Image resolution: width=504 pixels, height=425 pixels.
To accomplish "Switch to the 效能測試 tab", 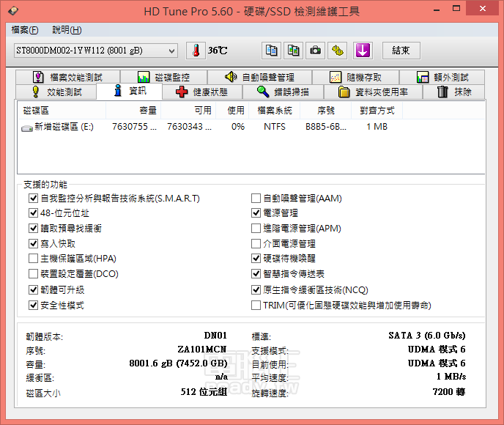I will 56,92.
